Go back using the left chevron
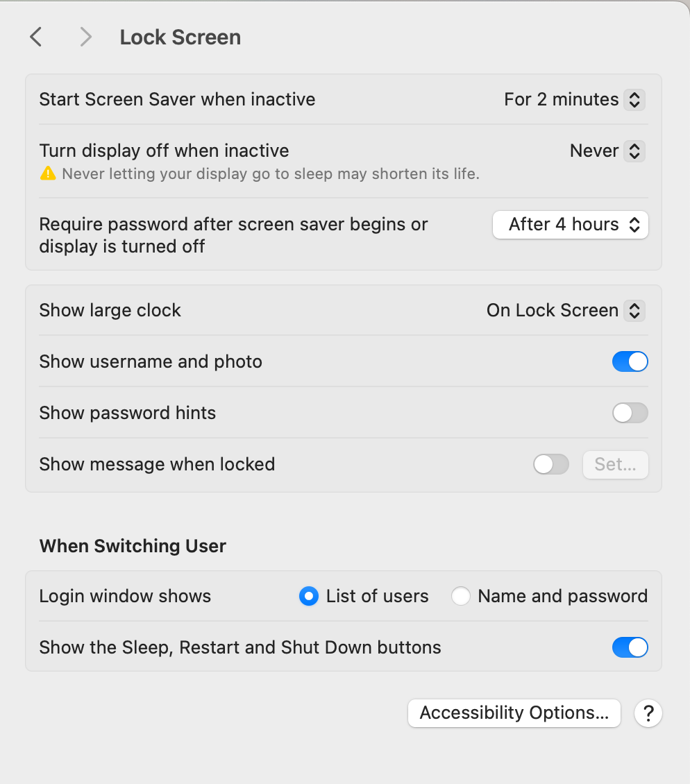The image size is (690, 784). point(35,37)
